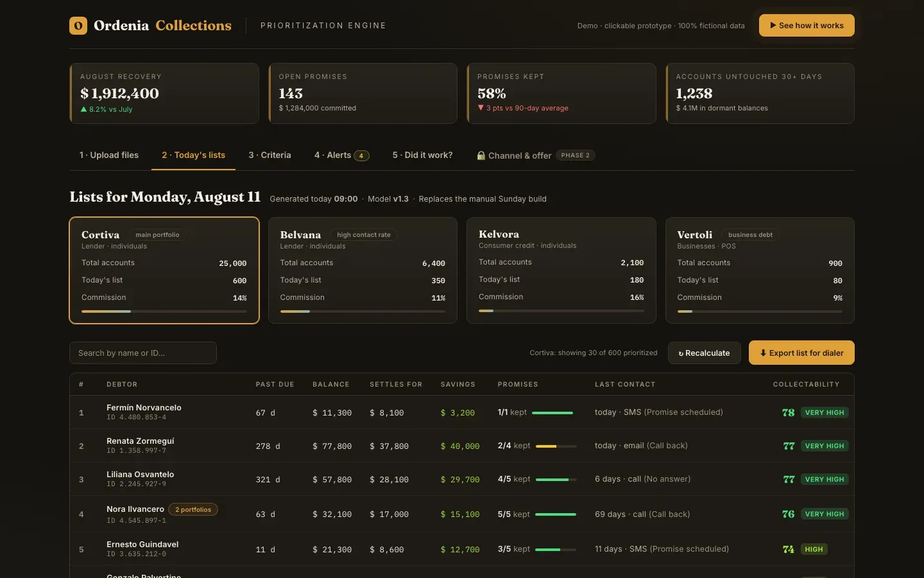Click the high contact rate tag
This screenshot has height=578, width=924.
coord(364,235)
